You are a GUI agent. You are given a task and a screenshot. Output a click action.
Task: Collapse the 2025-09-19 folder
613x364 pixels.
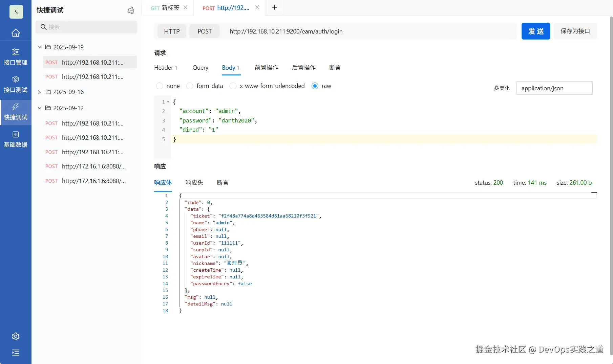tap(40, 47)
